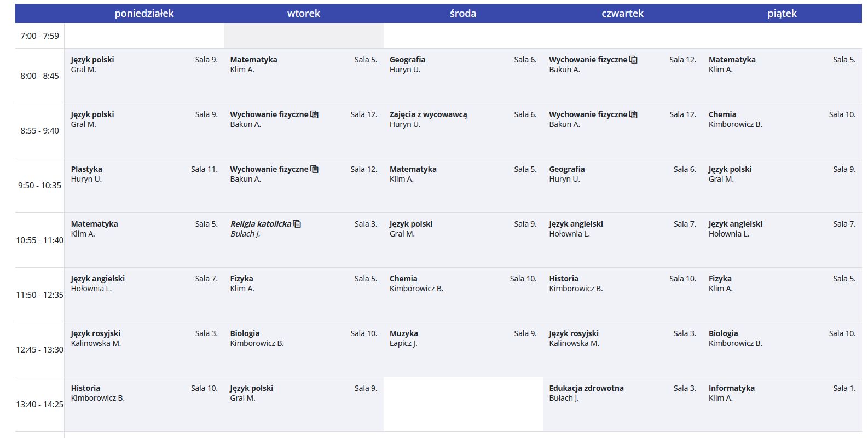Image resolution: width=868 pixels, height=438 pixels.
Task: Click the groups icon on Thursday 8:55 Wychowanie fizyczne
Action: 633,114
